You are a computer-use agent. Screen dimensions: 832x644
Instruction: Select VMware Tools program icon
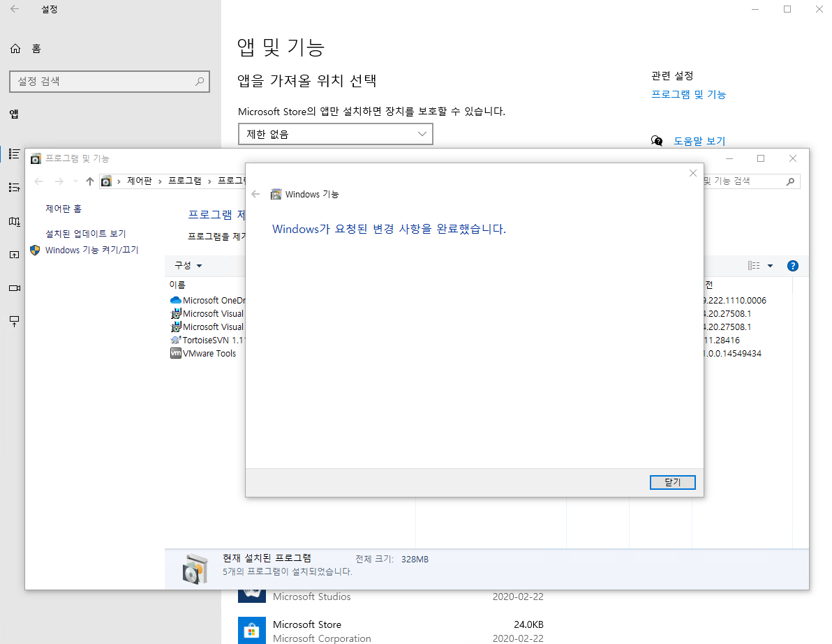pos(176,353)
